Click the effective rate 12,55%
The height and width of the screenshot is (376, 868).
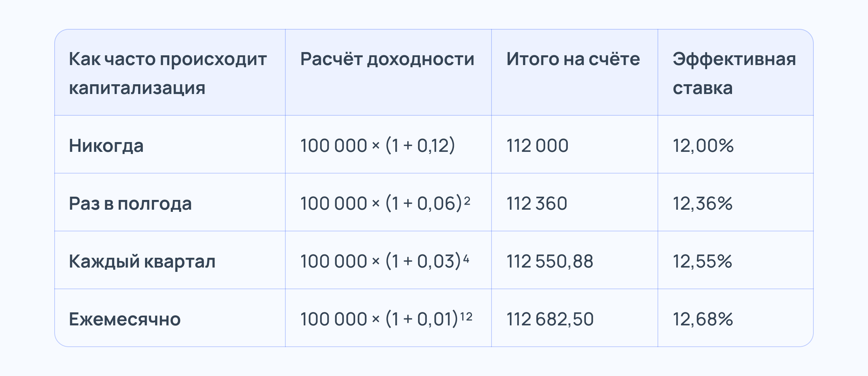[x=702, y=261]
